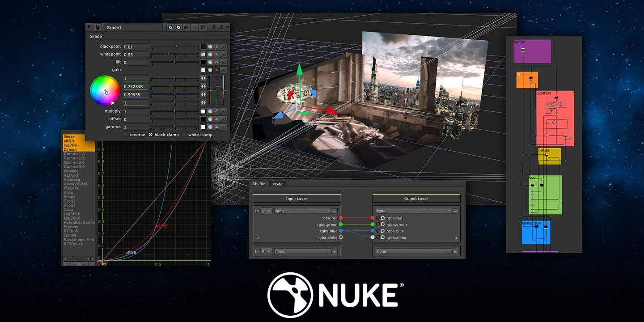Click the redo arrow icon in Grade1 panel
Viewport: 644px width, 322px height.
(203, 27)
